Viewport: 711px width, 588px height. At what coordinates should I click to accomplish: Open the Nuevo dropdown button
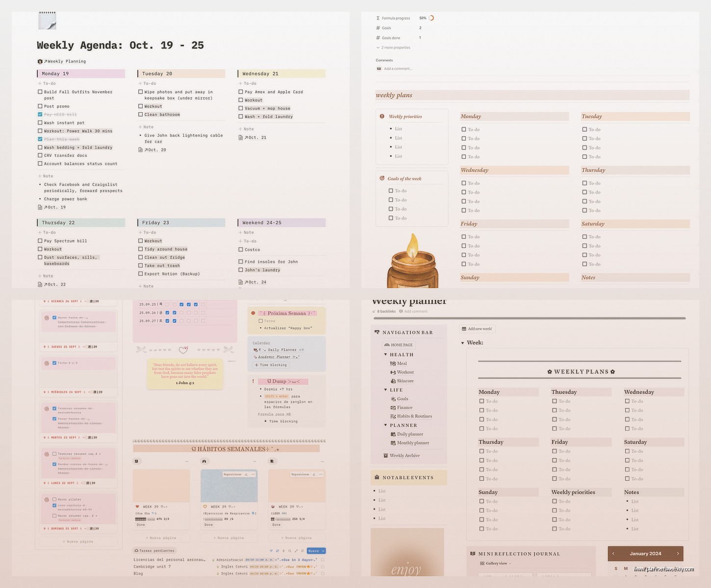click(x=316, y=550)
